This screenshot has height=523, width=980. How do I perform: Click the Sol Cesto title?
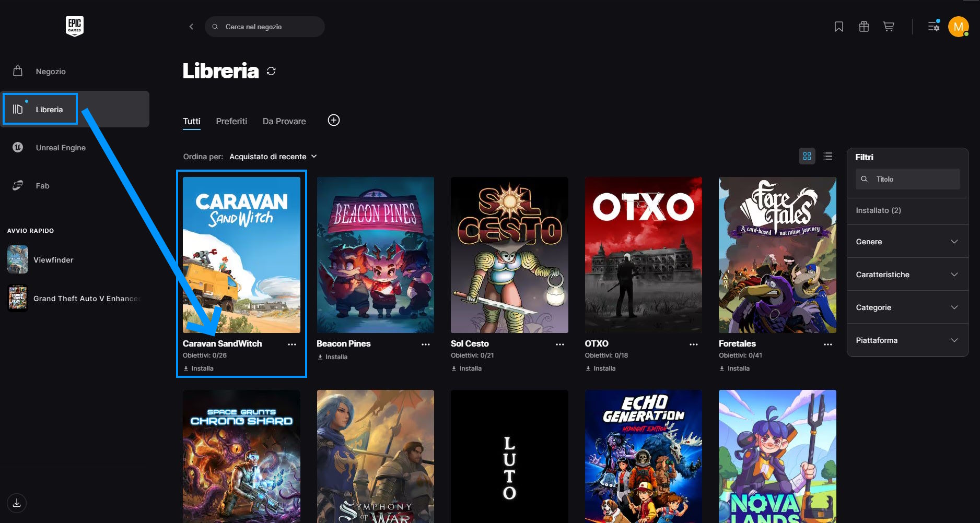[x=470, y=343]
